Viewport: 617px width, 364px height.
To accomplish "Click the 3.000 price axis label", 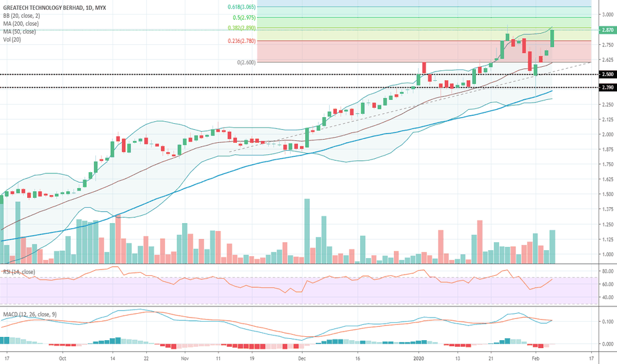I will (608, 15).
